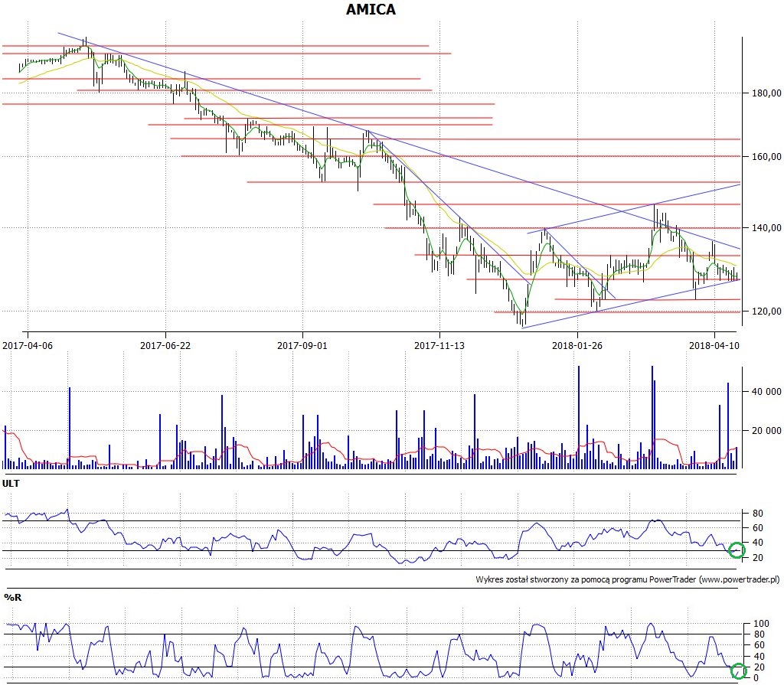Select the 2018-04-10 date label
784x685 pixels.
pyautogui.click(x=714, y=345)
